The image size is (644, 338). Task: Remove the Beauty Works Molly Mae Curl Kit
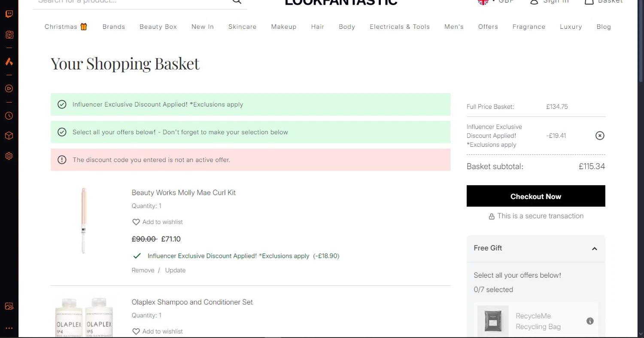point(143,270)
